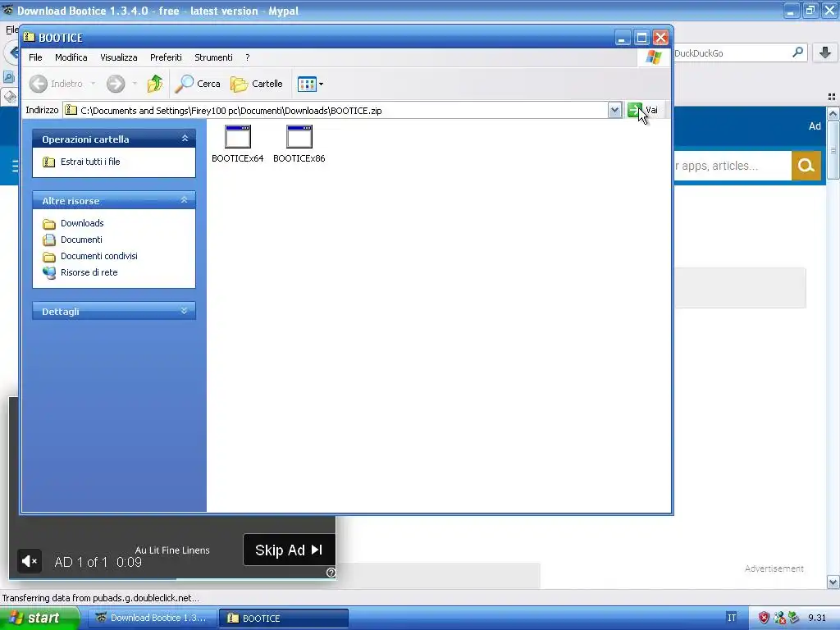Click the system clock showing 9.31
Screen dimensions: 840x630
point(818,618)
